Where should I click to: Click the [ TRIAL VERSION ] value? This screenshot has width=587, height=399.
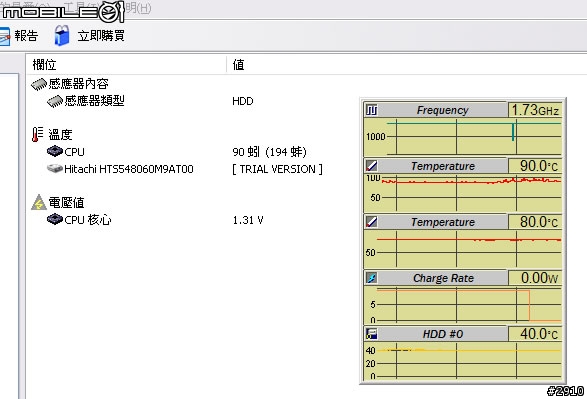tap(277, 169)
